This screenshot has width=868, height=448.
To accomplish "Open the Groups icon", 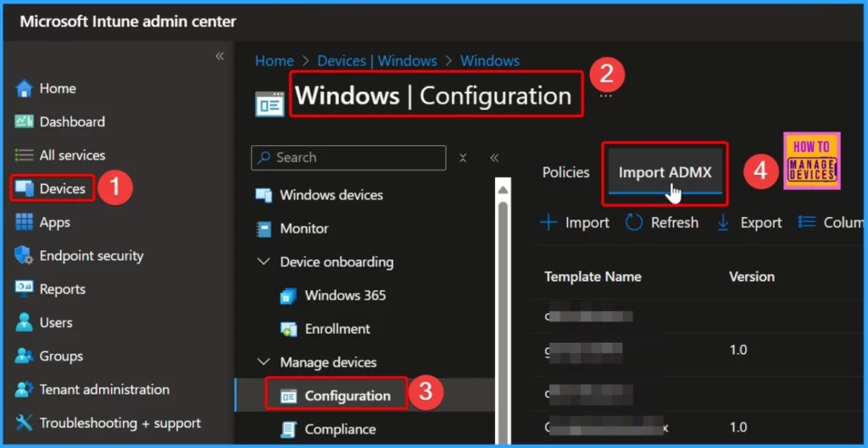I will 24,356.
